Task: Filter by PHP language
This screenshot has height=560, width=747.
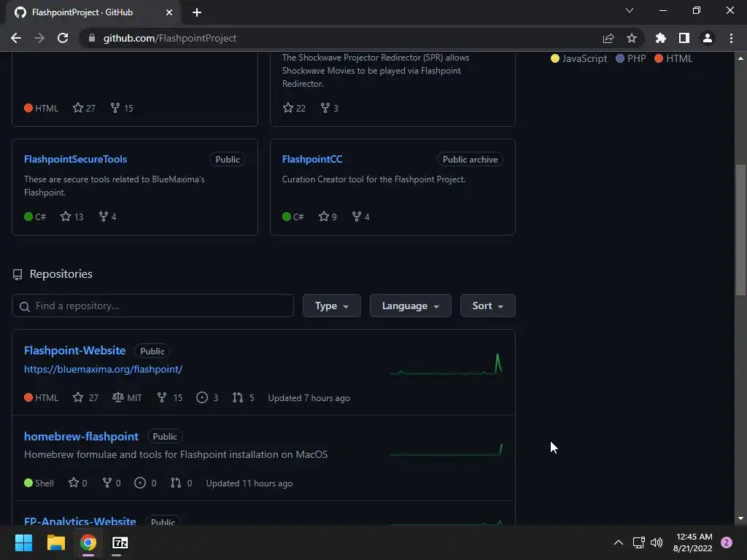Action: tap(631, 58)
